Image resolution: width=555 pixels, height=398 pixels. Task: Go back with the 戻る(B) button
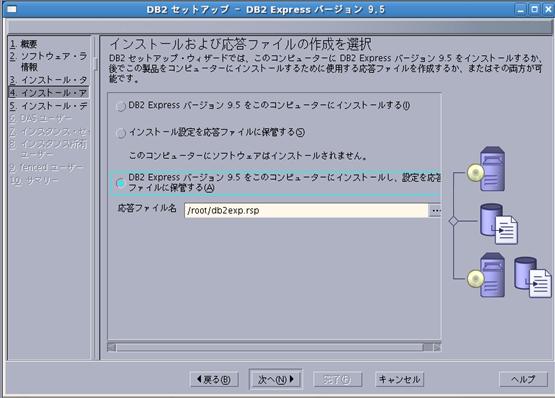pos(214,380)
